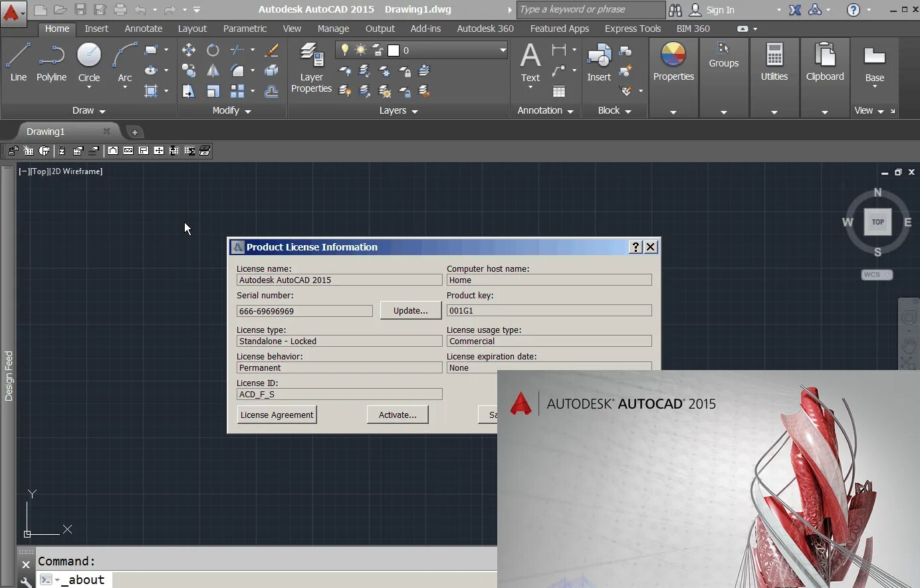920x588 pixels.
Task: Expand the Layers panel
Action: click(398, 110)
